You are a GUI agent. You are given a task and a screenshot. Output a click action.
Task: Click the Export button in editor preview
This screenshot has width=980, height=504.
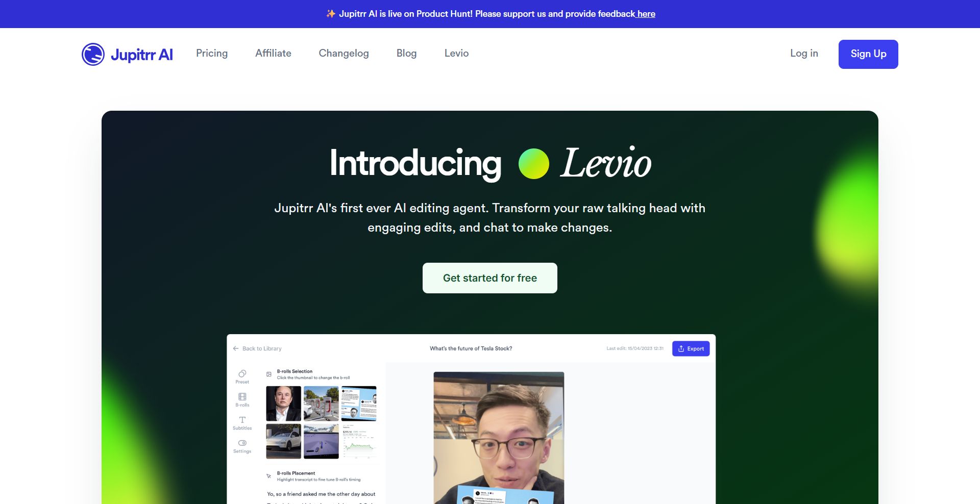click(x=691, y=348)
